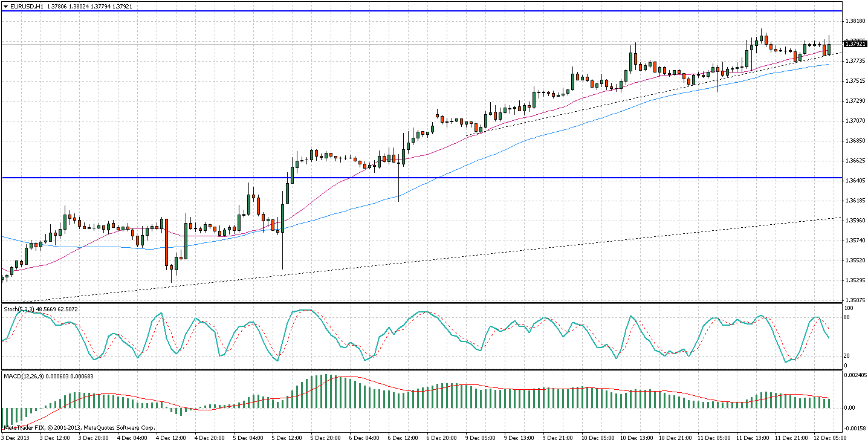Image resolution: width=868 pixels, height=443 pixels.
Task: Click the 0.002405 MACD scale label
Action: [x=855, y=376]
